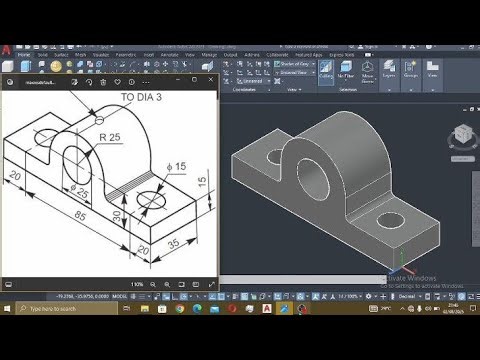Screen dimensions: 480x360
Task: Toggle polar tracking in status bar
Action: point(183,296)
